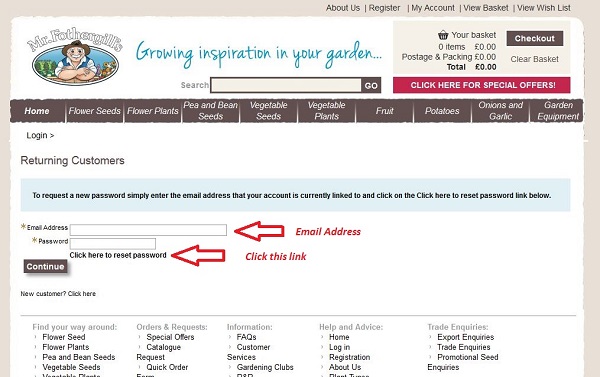Open View Wish List link
Image resolution: width=600 pixels, height=377 pixels.
click(544, 8)
